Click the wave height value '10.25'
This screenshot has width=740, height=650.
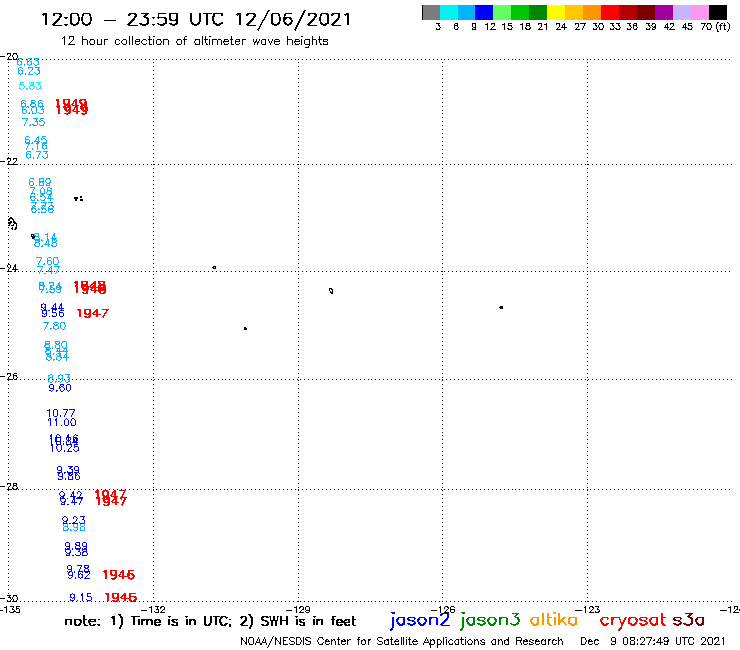(65, 448)
